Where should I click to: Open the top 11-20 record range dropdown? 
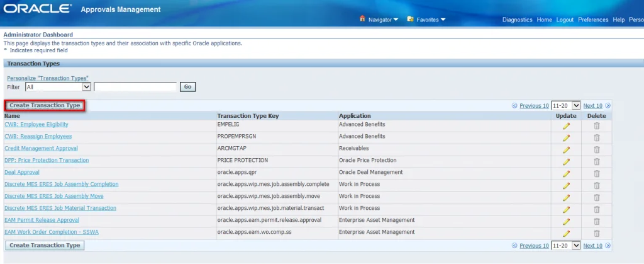coord(565,106)
